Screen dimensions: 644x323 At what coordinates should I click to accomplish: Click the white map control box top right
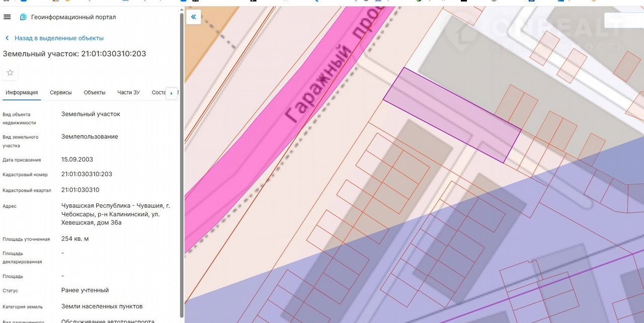click(613, 21)
